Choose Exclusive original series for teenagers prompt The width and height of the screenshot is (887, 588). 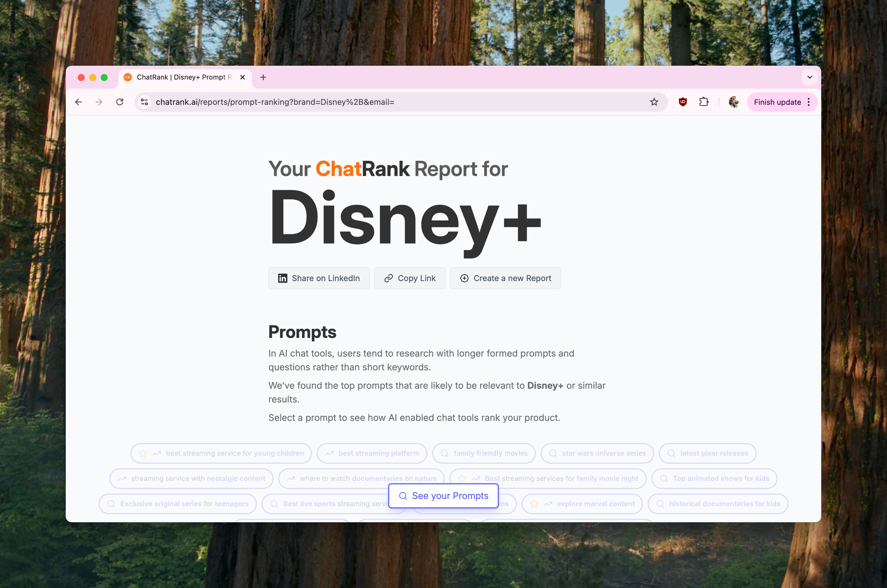tap(178, 504)
